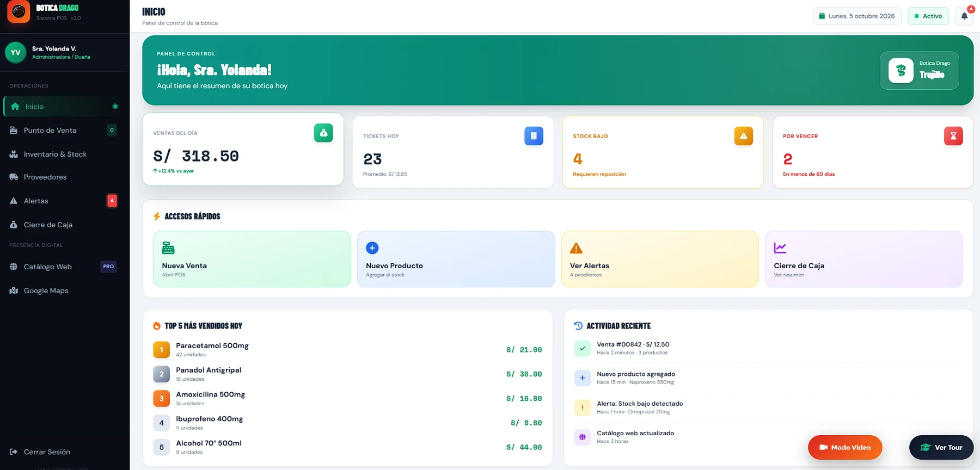Click the red 4 badge beside Alertas
The width and height of the screenshot is (980, 470).
[x=112, y=201]
